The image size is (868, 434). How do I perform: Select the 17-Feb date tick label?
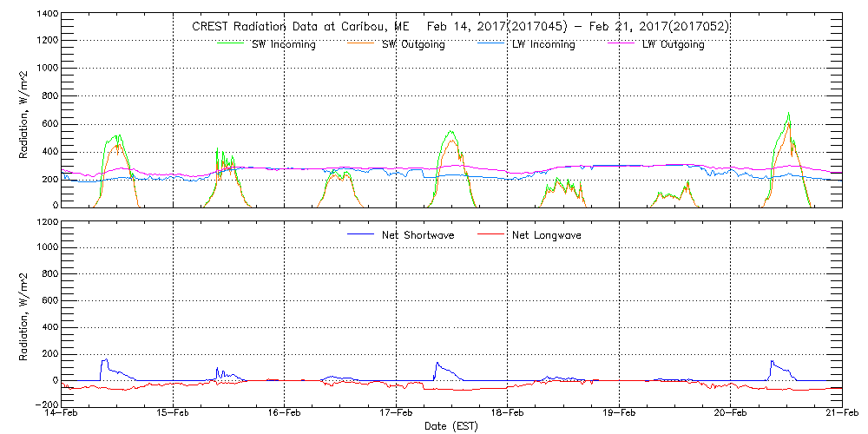396,414
